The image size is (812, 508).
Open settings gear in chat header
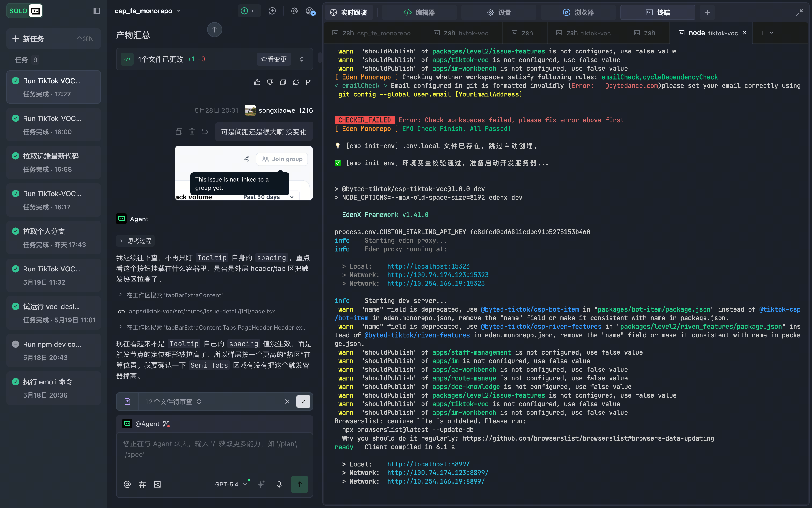[294, 11]
